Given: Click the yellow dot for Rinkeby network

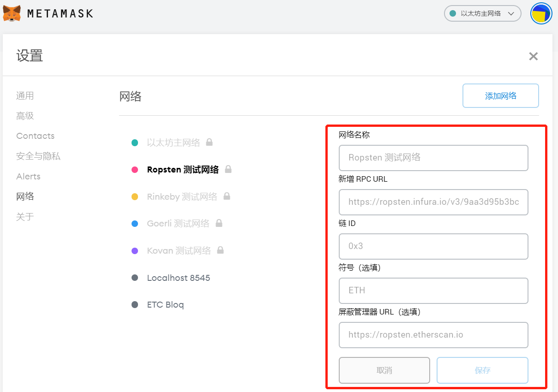Looking at the screenshot, I should click(135, 196).
